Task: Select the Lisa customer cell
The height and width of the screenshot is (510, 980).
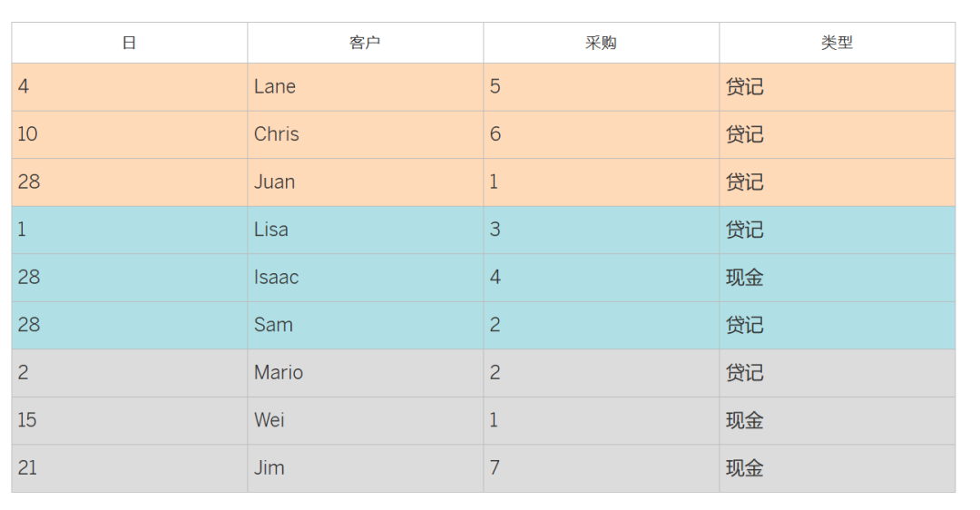Action: pos(271,230)
